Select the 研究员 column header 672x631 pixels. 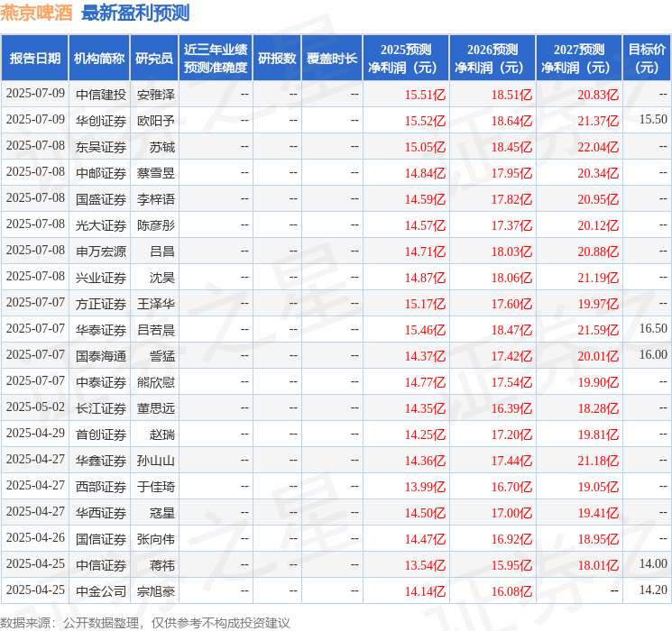coord(154,58)
